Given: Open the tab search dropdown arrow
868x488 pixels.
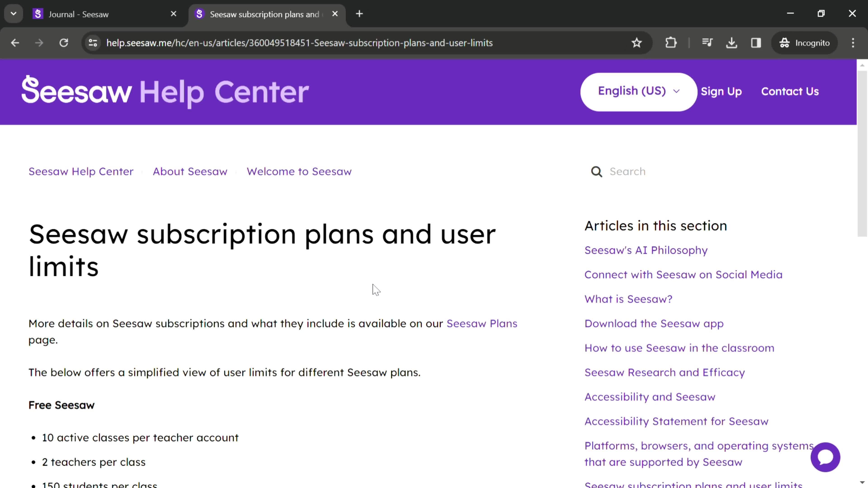Looking at the screenshot, I should tap(14, 14).
